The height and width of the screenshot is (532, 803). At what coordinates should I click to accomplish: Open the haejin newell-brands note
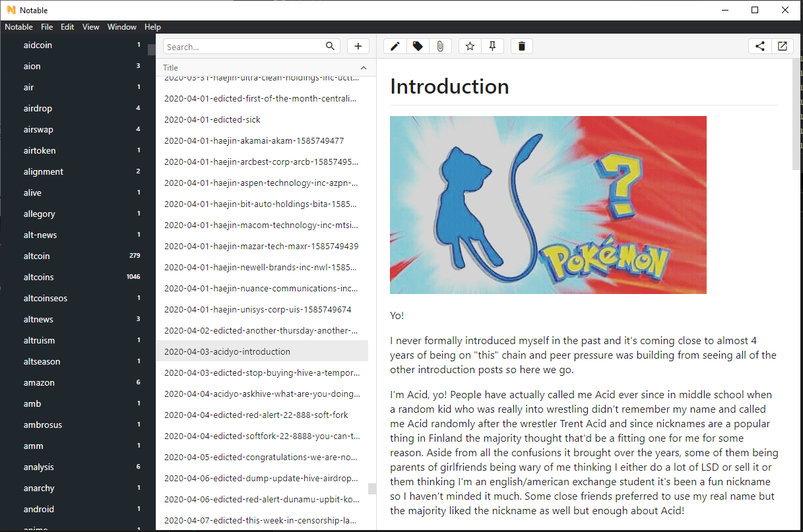262,268
